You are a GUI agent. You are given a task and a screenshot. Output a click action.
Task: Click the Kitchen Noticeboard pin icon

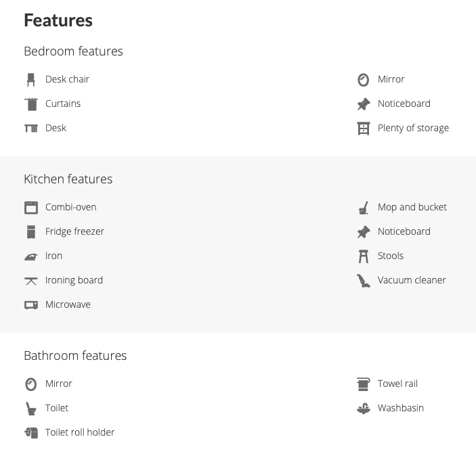pyautogui.click(x=364, y=232)
